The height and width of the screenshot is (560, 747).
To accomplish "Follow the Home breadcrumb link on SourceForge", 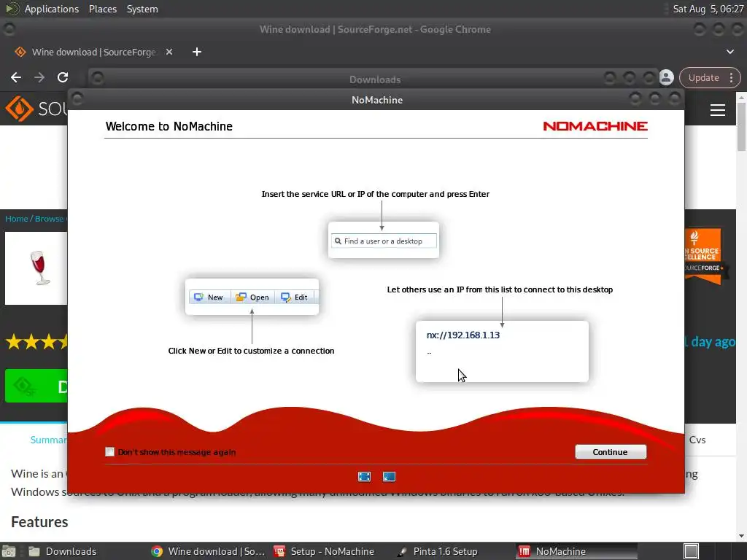I will [17, 219].
